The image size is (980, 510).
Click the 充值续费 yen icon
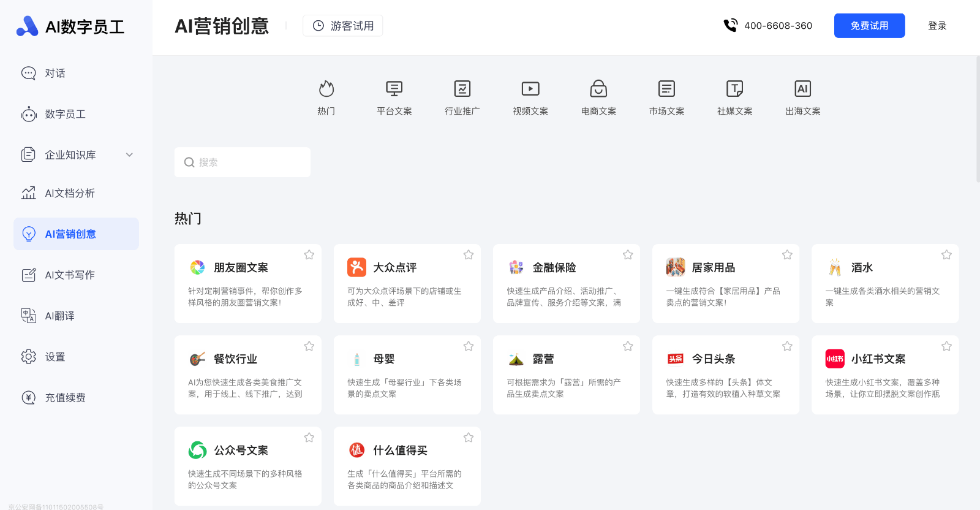point(28,398)
